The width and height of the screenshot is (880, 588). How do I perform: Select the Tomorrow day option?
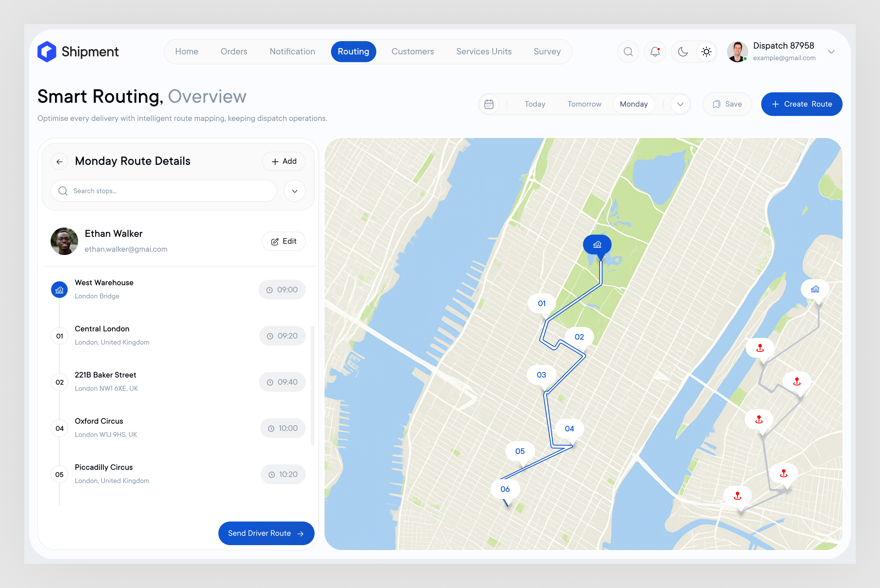coord(584,104)
